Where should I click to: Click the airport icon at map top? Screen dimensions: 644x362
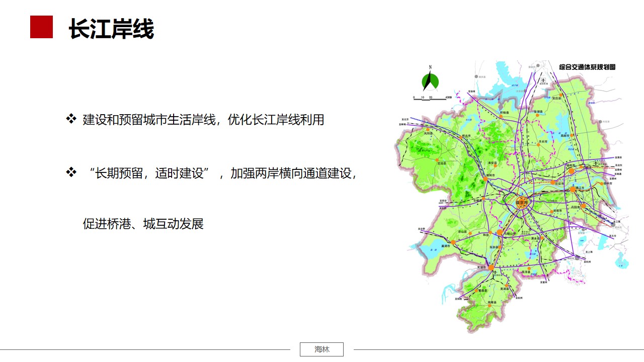click(543, 80)
